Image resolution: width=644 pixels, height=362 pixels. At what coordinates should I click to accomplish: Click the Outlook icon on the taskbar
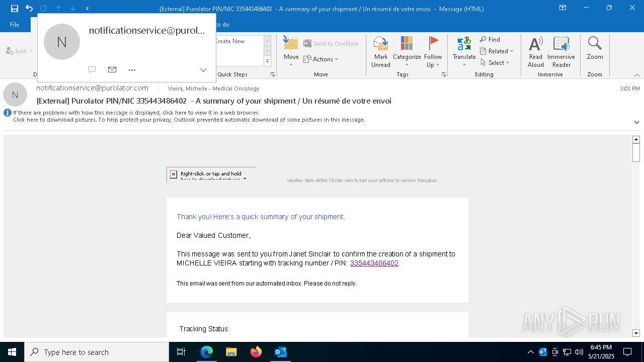coord(281,352)
